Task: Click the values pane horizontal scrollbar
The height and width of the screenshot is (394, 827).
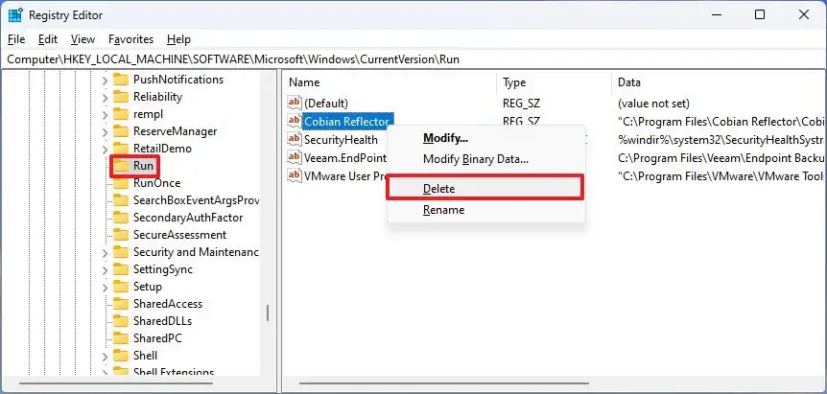Action: point(444,383)
